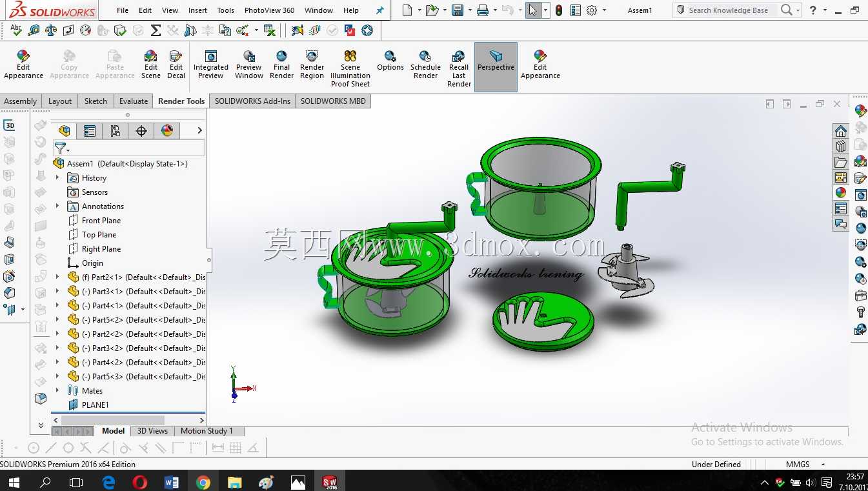
Task: Switch to the Assembly tab
Action: coord(21,101)
